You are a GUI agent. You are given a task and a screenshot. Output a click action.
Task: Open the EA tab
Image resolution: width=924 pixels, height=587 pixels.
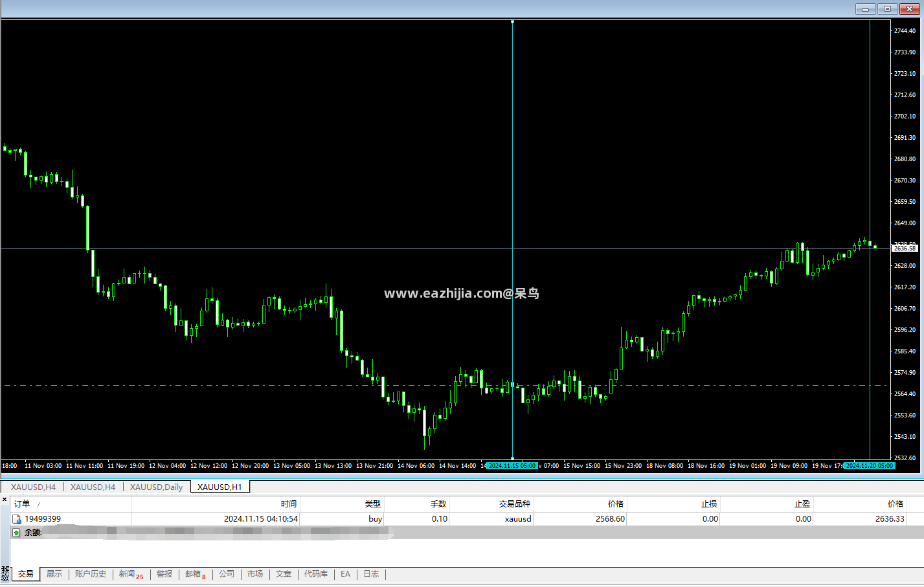click(346, 574)
